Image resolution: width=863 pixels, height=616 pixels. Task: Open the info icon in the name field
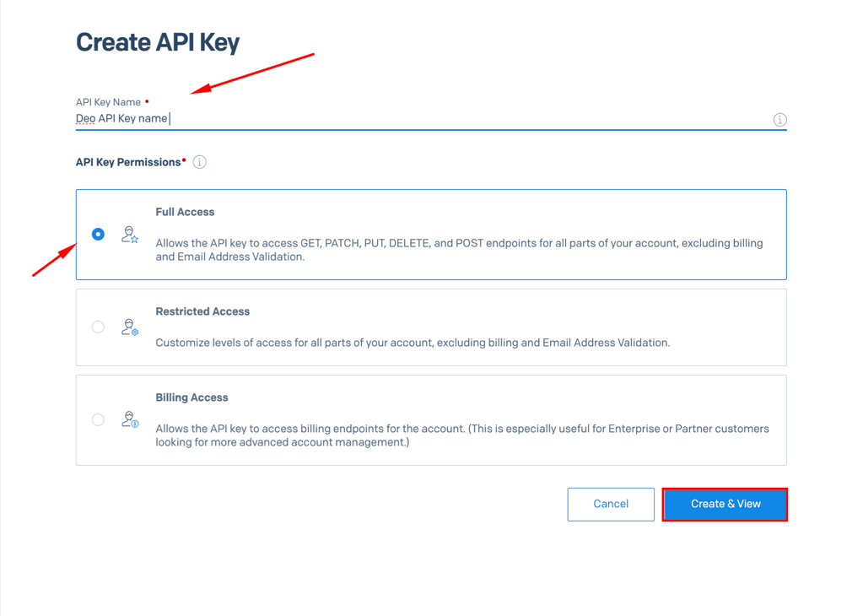(779, 120)
